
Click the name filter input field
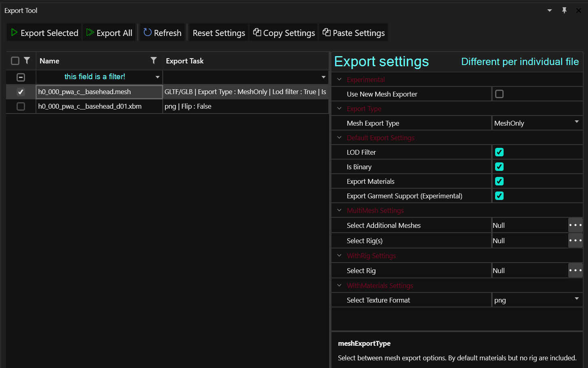(95, 77)
